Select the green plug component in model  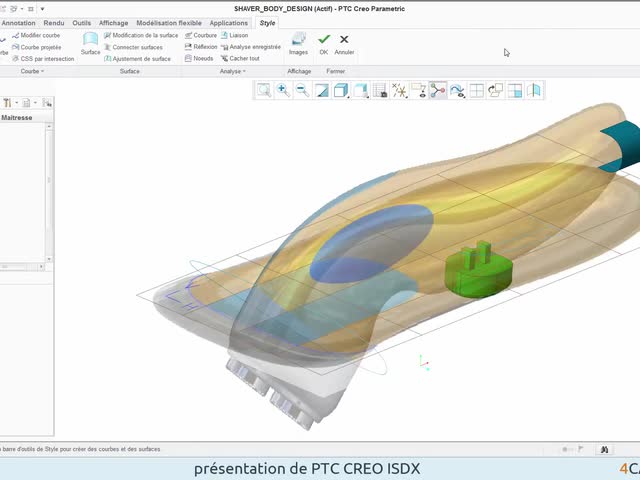click(478, 270)
